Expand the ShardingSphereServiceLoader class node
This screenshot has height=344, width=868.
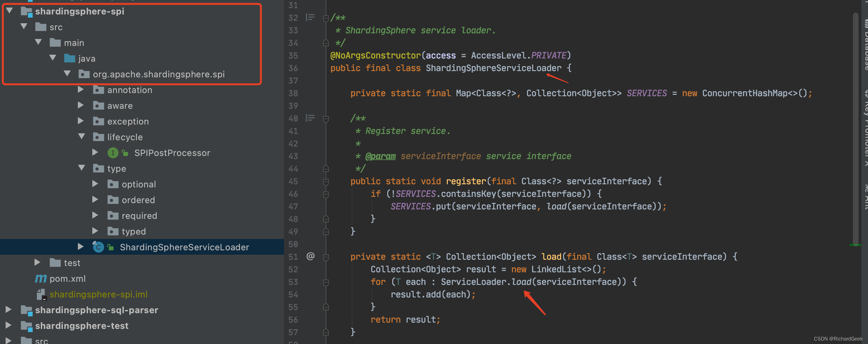pyautogui.click(x=81, y=247)
